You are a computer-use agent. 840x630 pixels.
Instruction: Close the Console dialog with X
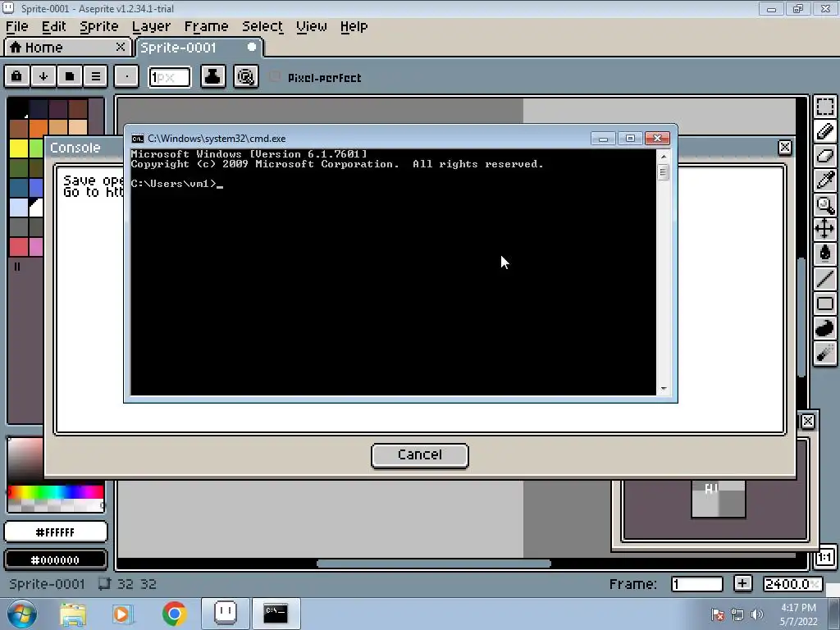[785, 148]
